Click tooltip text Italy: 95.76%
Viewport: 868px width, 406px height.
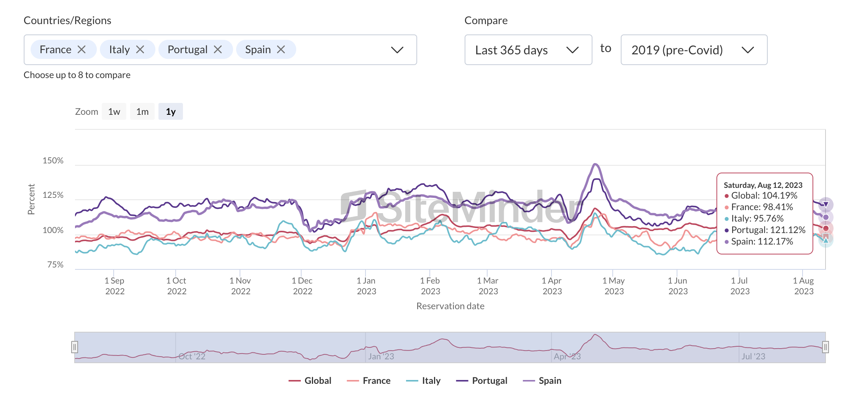tap(757, 218)
